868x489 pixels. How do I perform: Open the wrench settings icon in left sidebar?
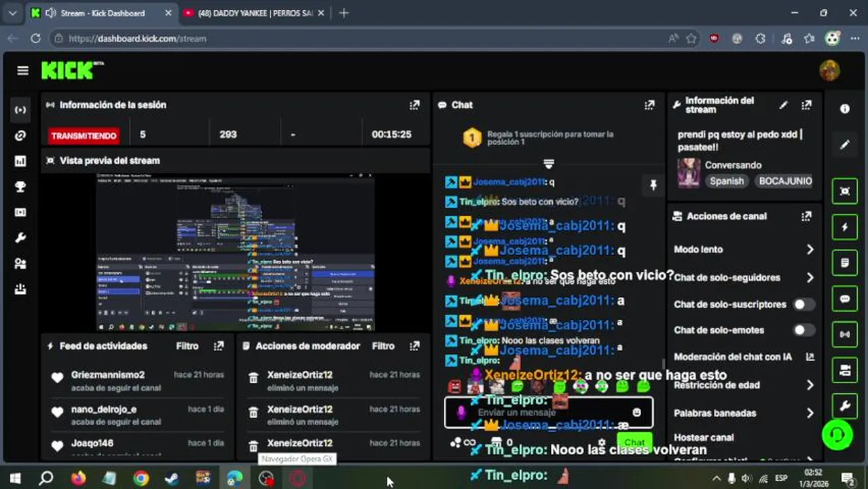pos(20,238)
